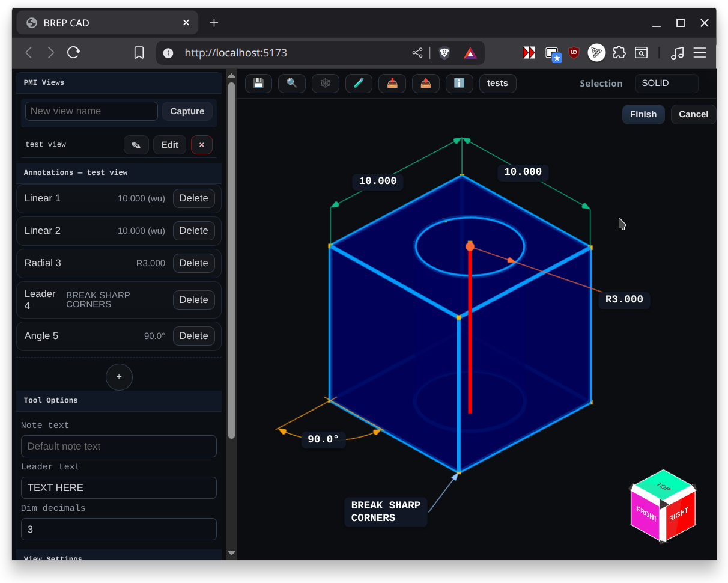The width and height of the screenshot is (728, 583).
Task: Click the test tube icon in toolbar
Action: [x=359, y=84]
